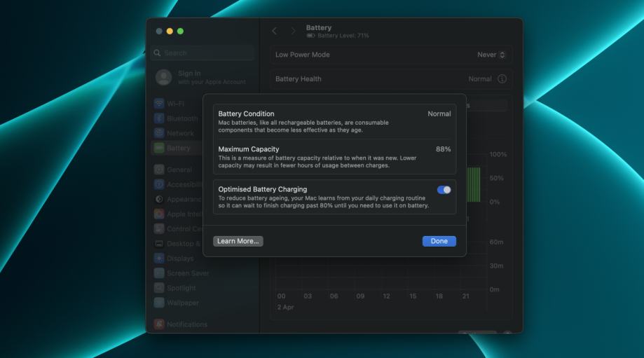Image resolution: width=644 pixels, height=358 pixels.
Task: Select the Accessibility icon in sidebar
Action: coord(159,184)
